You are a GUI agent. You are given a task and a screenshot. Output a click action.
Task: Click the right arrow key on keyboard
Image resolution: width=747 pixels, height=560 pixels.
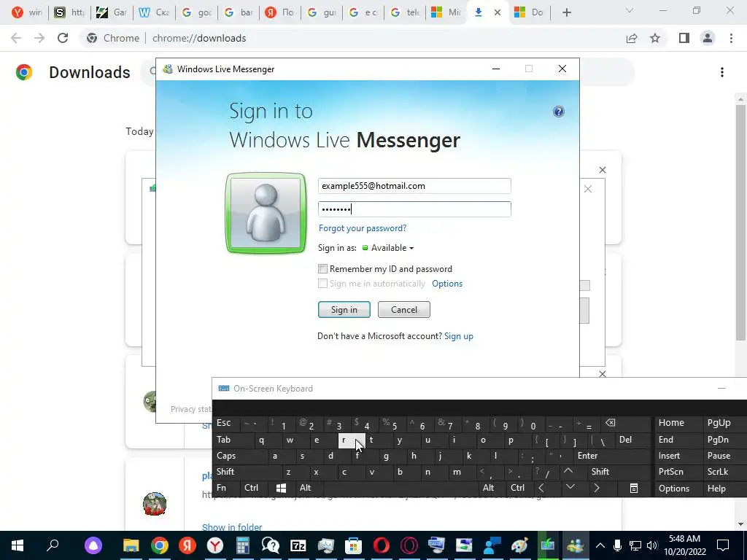597,488
